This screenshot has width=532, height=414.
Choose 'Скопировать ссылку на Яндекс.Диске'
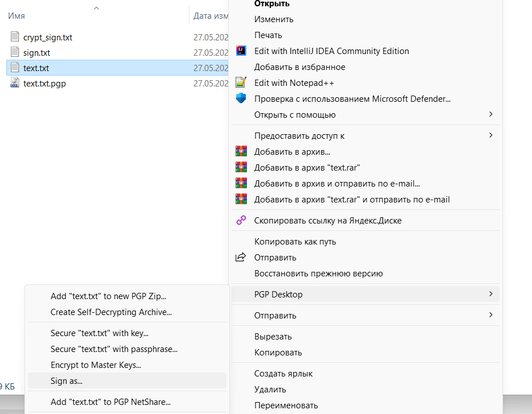pos(365,221)
